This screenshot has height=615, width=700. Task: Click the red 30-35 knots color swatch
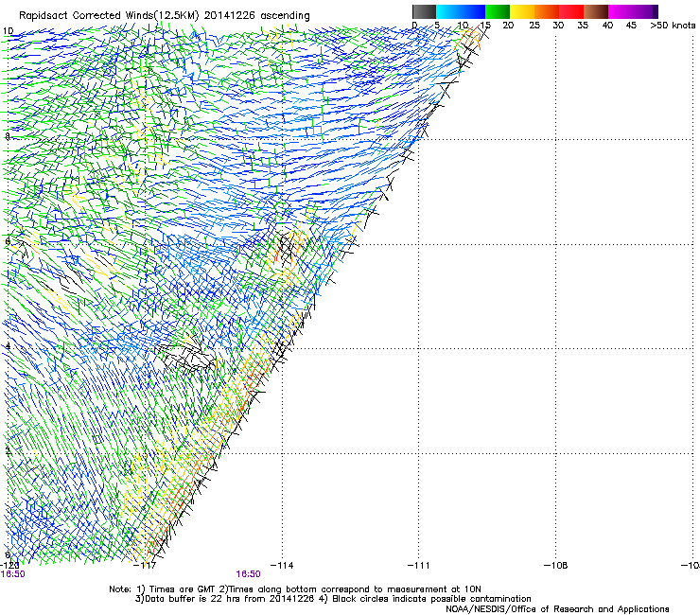point(571,11)
